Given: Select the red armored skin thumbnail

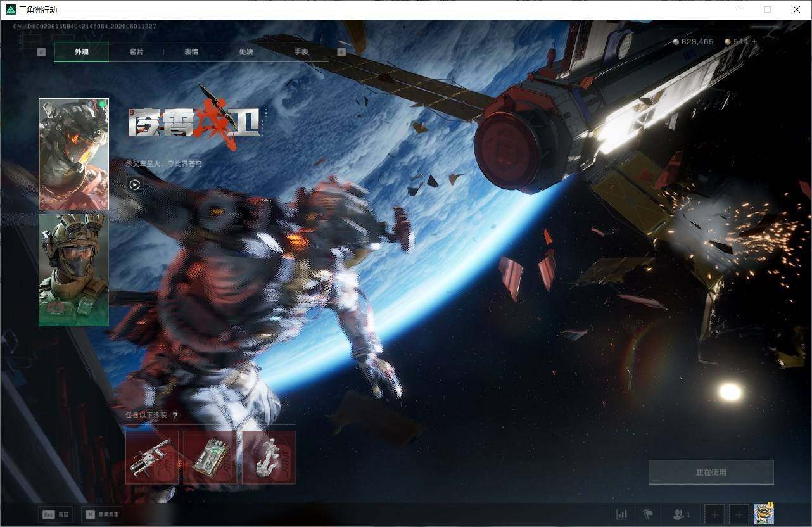Looking at the screenshot, I should 73,154.
